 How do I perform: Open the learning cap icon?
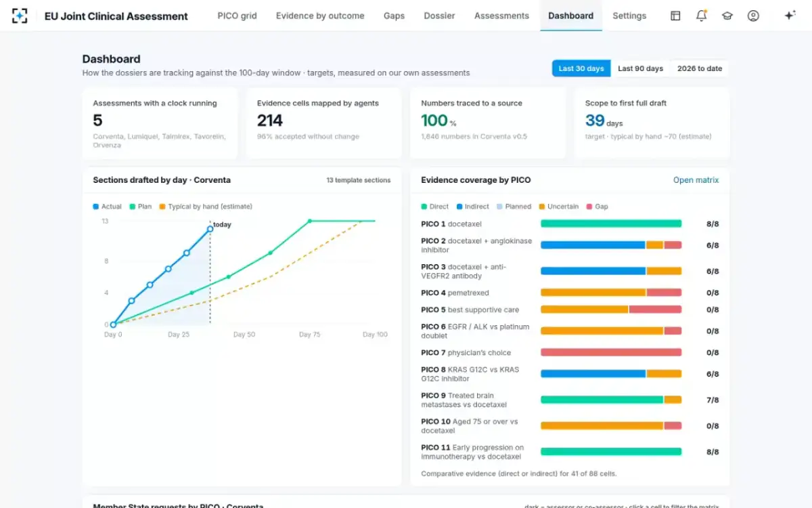[x=727, y=16]
